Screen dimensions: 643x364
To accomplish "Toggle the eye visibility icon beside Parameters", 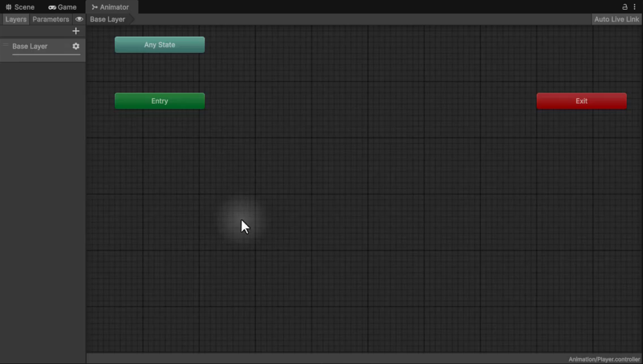I will (x=79, y=19).
